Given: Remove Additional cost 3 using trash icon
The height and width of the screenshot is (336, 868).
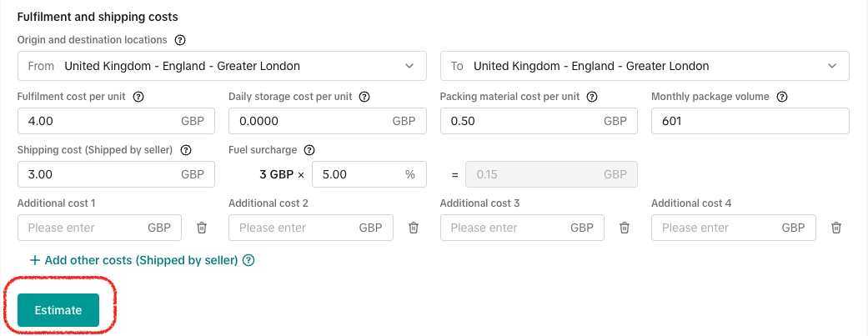Looking at the screenshot, I should 625,228.
